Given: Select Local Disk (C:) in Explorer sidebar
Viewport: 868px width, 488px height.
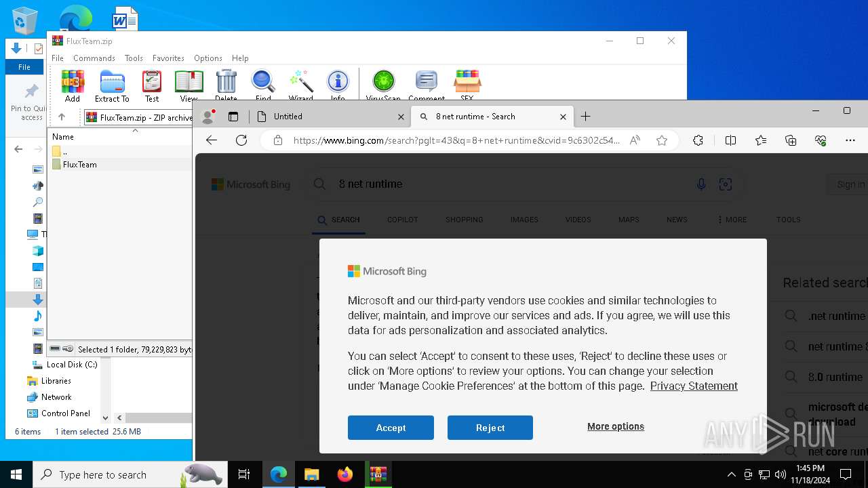Looking at the screenshot, I should click(x=72, y=365).
